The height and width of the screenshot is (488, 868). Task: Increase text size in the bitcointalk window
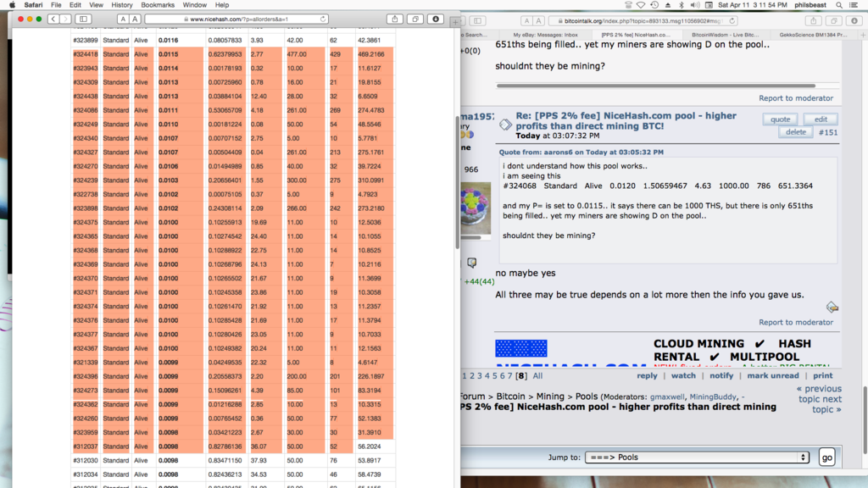point(538,20)
